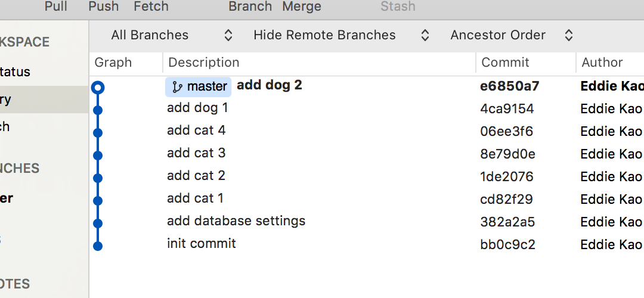Click the Stash toolbar button
Viewport: 644px width, 298px height.
pos(398,7)
